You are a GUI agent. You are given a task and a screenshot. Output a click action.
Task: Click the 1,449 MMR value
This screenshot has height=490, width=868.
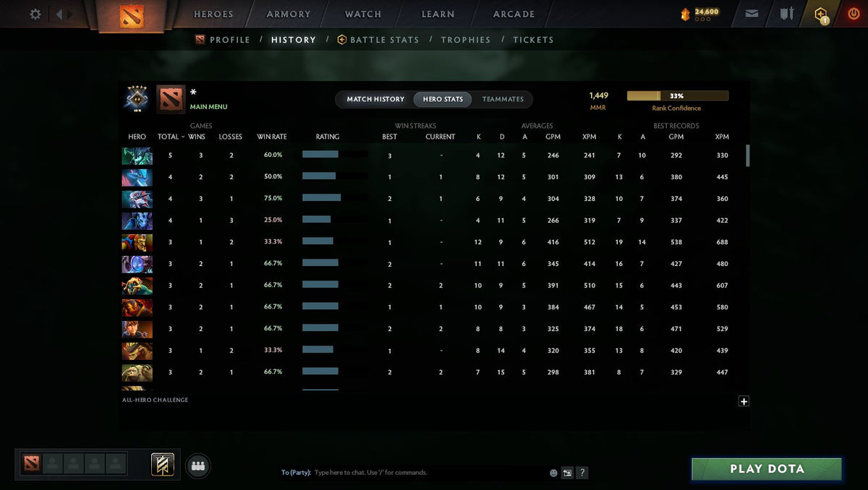[x=598, y=95]
